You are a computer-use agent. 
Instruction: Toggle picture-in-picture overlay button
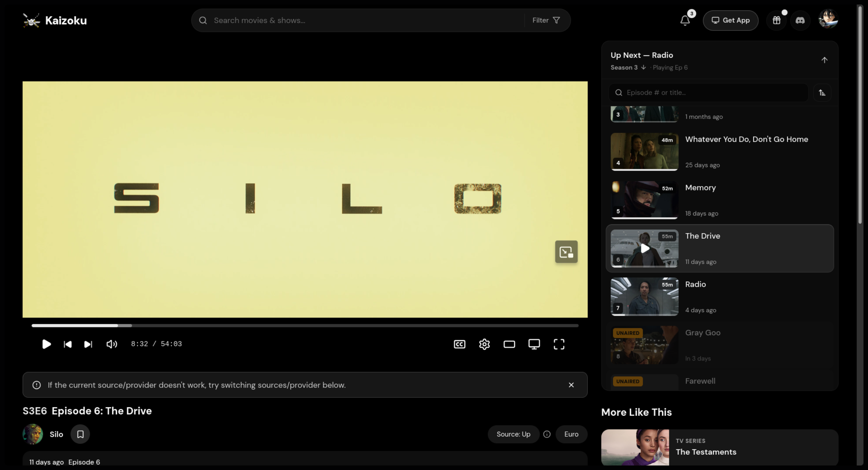tap(566, 252)
